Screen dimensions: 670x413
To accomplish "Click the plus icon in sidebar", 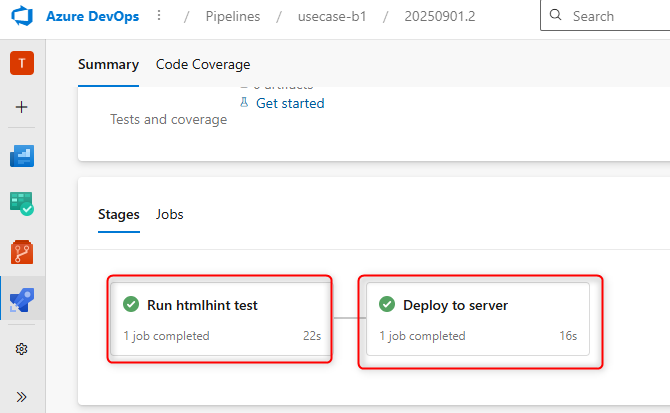I will point(22,107).
